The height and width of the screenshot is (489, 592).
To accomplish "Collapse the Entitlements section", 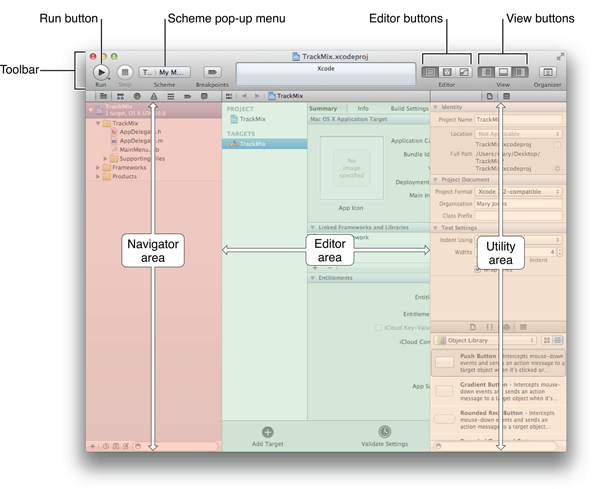I will [313, 278].
